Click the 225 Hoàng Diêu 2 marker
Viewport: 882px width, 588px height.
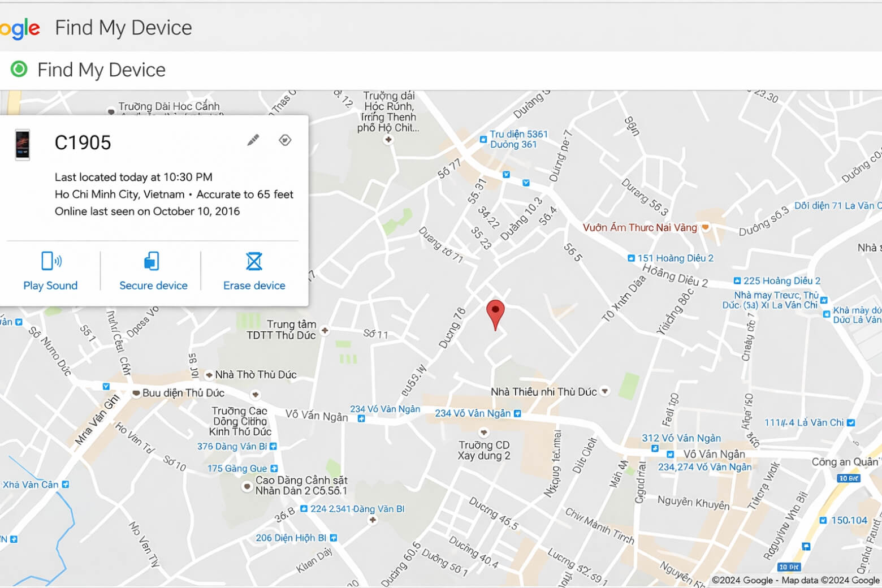(x=738, y=280)
